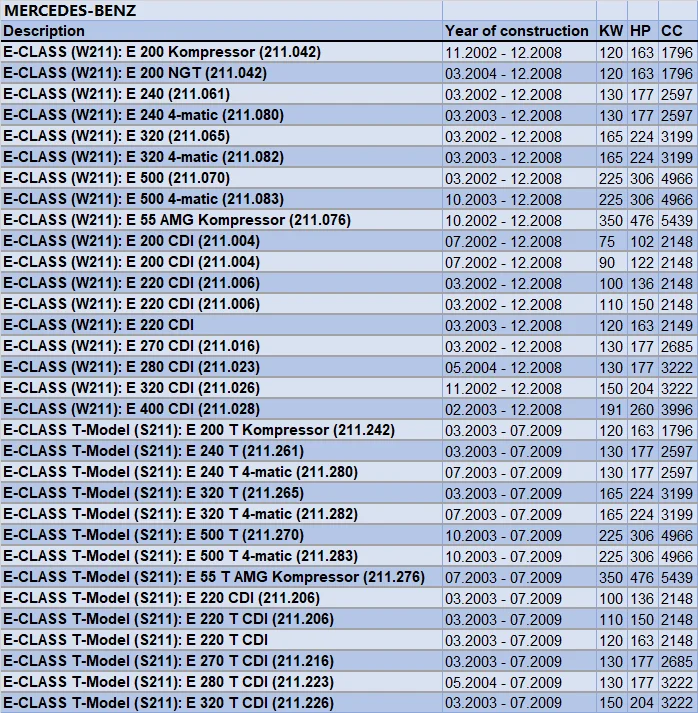
Task: Click the Year of construction header
Action: pos(519,30)
